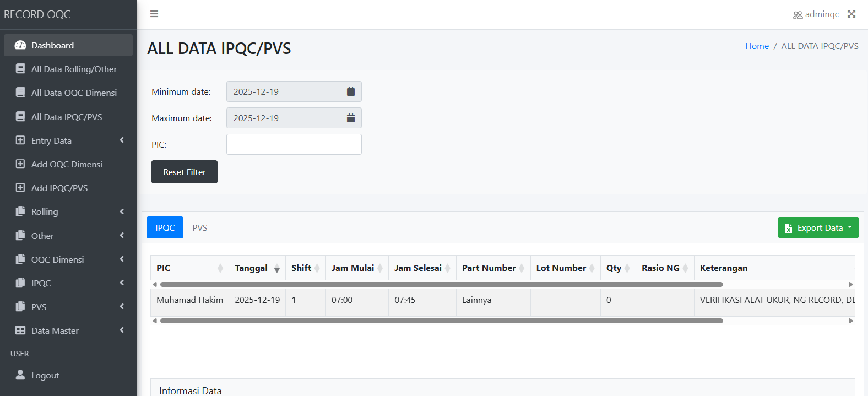Click the Reset Filter button

click(184, 172)
